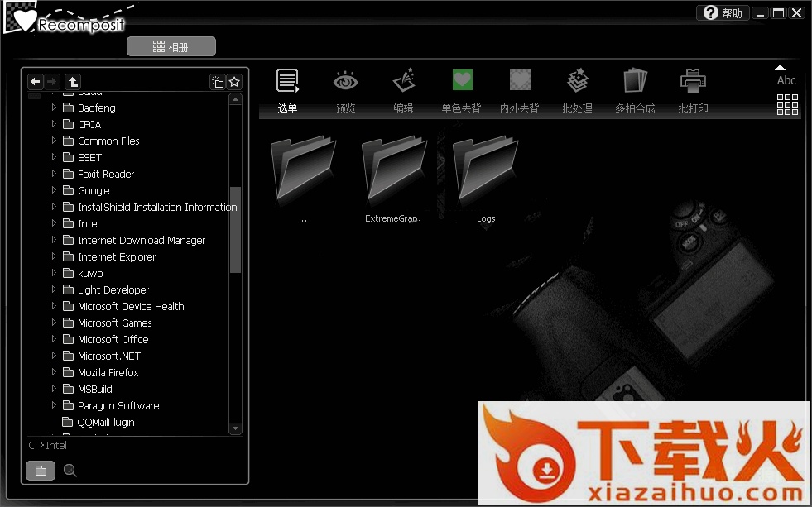The image size is (812, 507).
Task: Expand the Internet Explorer folder node
Action: pos(55,256)
